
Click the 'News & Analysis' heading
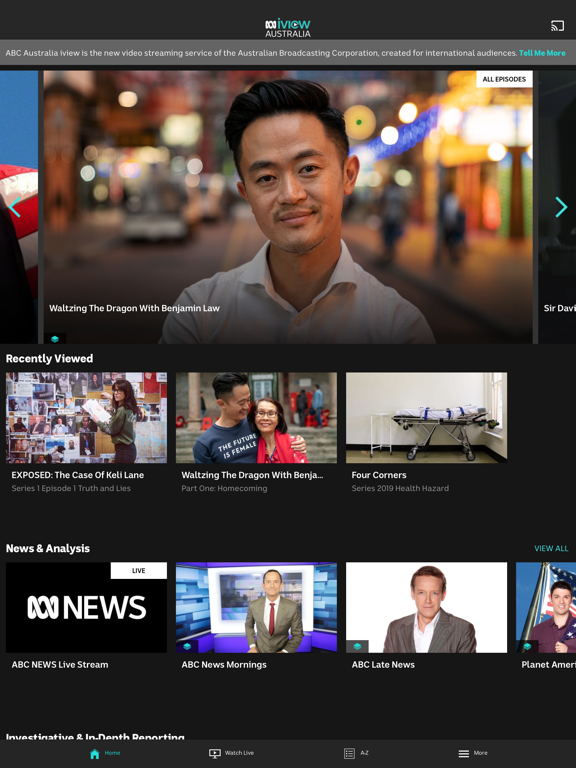pyautogui.click(x=48, y=549)
